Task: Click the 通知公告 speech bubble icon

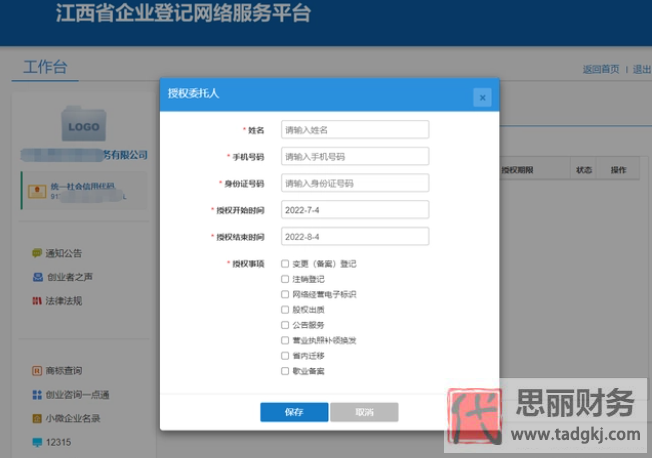Action: tap(37, 253)
